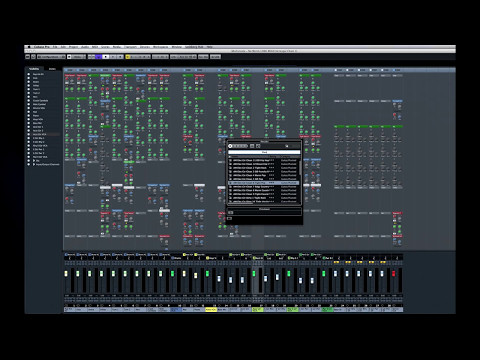
Task: Select the Crash Cymbals channel name
Action: (41, 101)
